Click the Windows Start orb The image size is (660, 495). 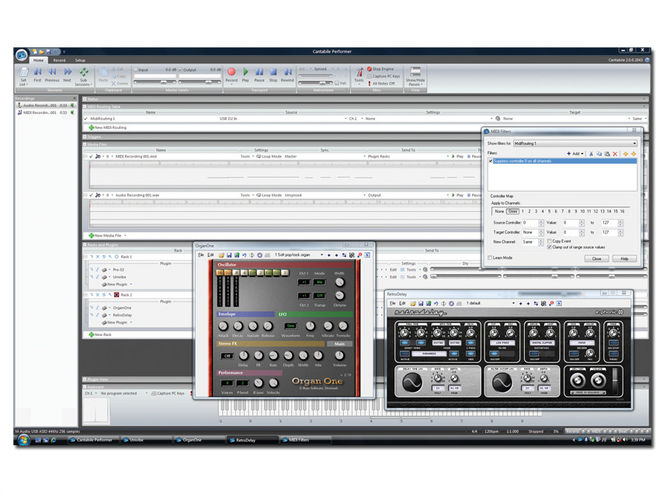(x=24, y=440)
